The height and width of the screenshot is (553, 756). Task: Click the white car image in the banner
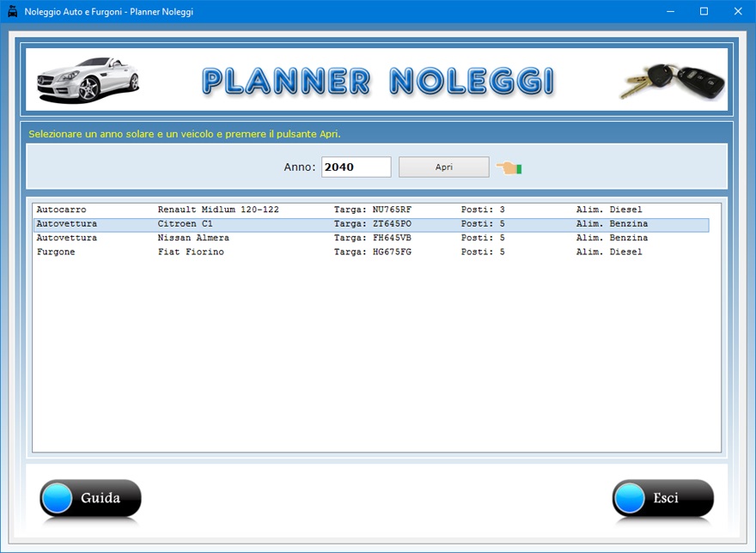[x=88, y=80]
